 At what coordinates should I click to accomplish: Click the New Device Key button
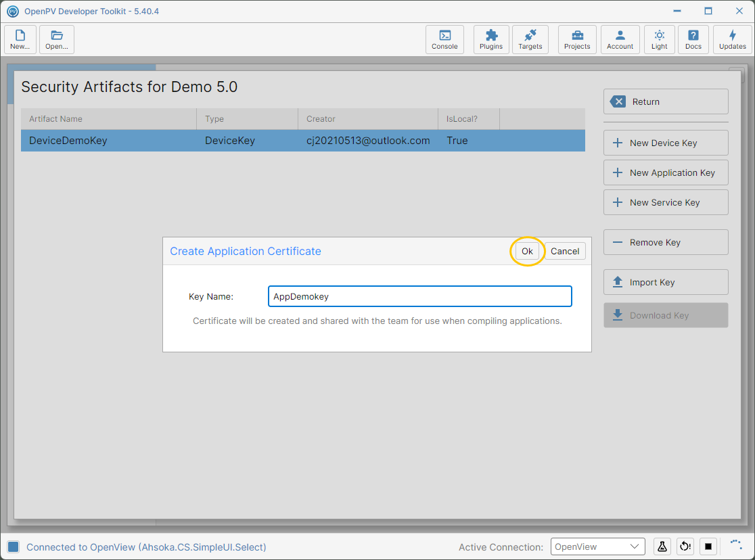coord(666,143)
